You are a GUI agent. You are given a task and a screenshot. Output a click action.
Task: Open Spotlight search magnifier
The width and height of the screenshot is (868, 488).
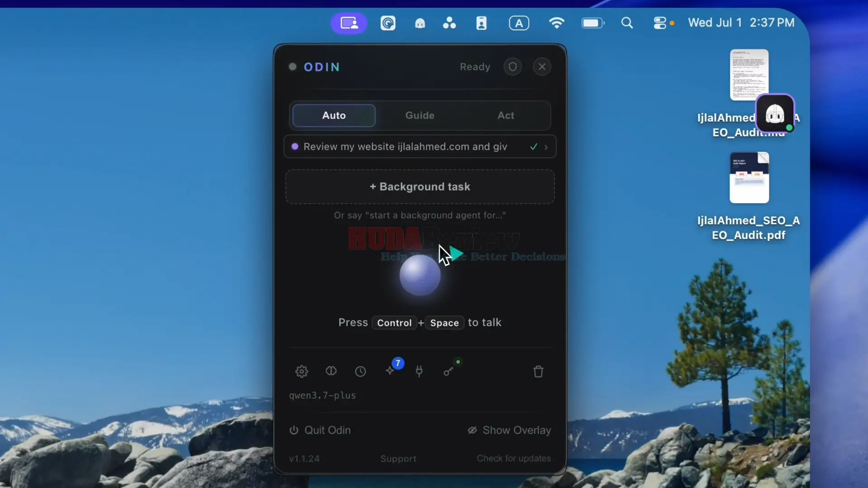pos(627,23)
